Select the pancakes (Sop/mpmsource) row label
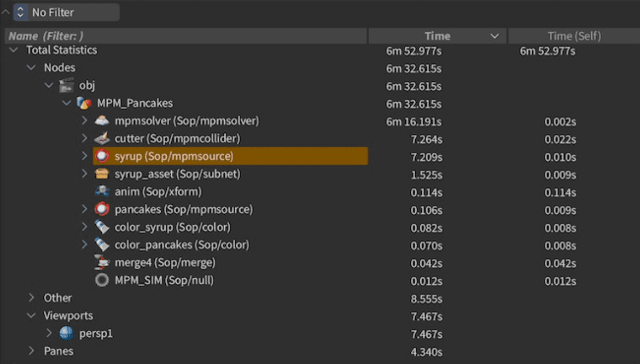Image resolution: width=640 pixels, height=364 pixels. [x=184, y=209]
